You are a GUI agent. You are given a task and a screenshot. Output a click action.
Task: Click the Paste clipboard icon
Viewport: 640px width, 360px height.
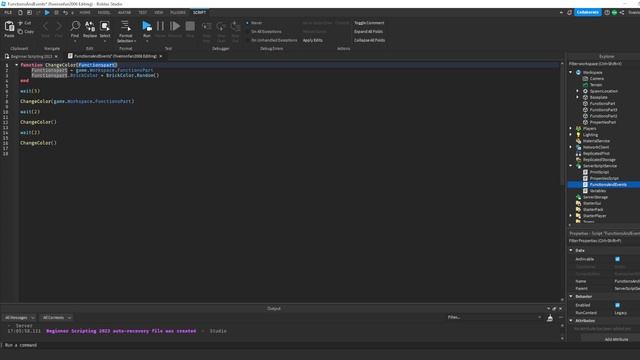tap(9, 27)
